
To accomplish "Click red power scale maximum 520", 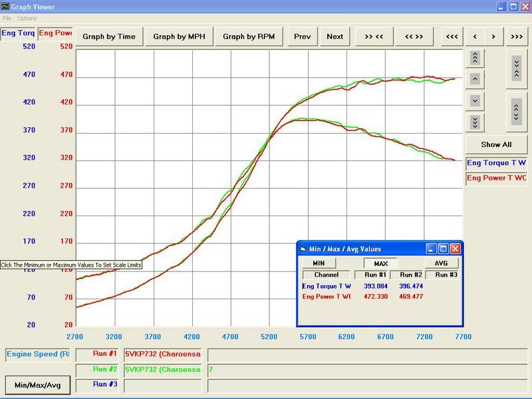I will pos(66,47).
